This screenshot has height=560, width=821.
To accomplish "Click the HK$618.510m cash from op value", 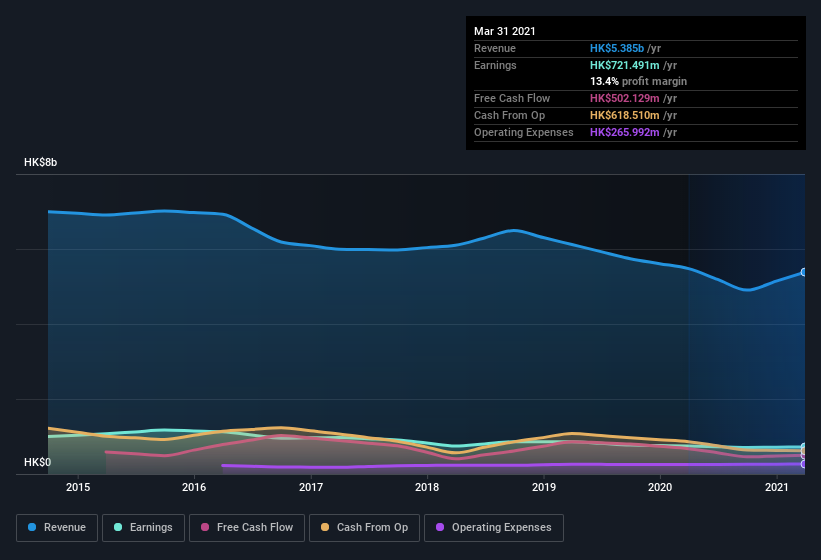I will click(x=625, y=115).
